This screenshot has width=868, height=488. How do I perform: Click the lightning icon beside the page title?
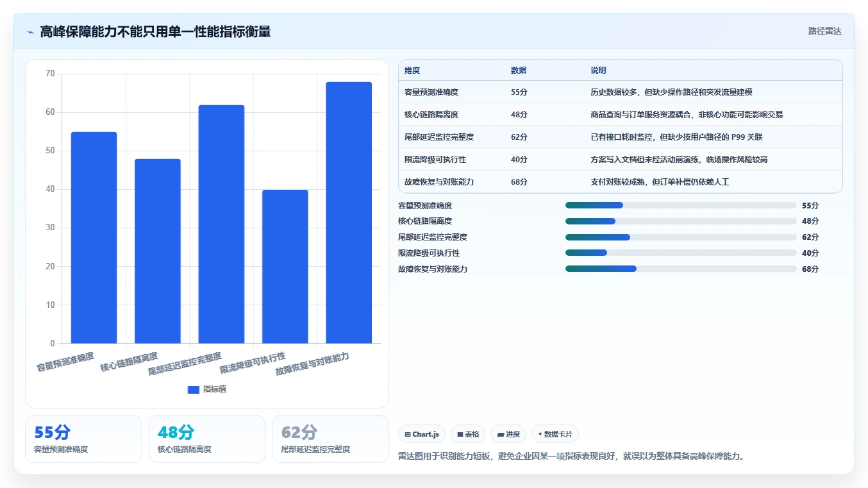click(x=30, y=31)
